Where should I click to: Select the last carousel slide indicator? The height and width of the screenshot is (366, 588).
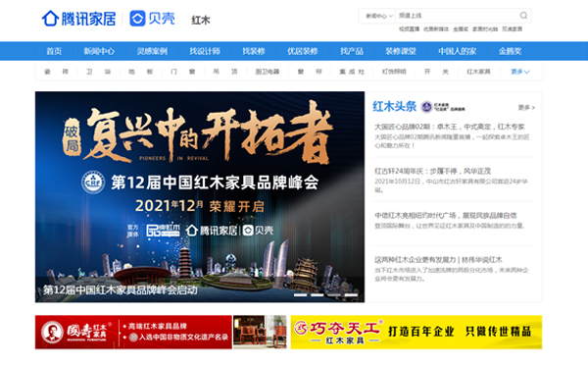point(351,295)
